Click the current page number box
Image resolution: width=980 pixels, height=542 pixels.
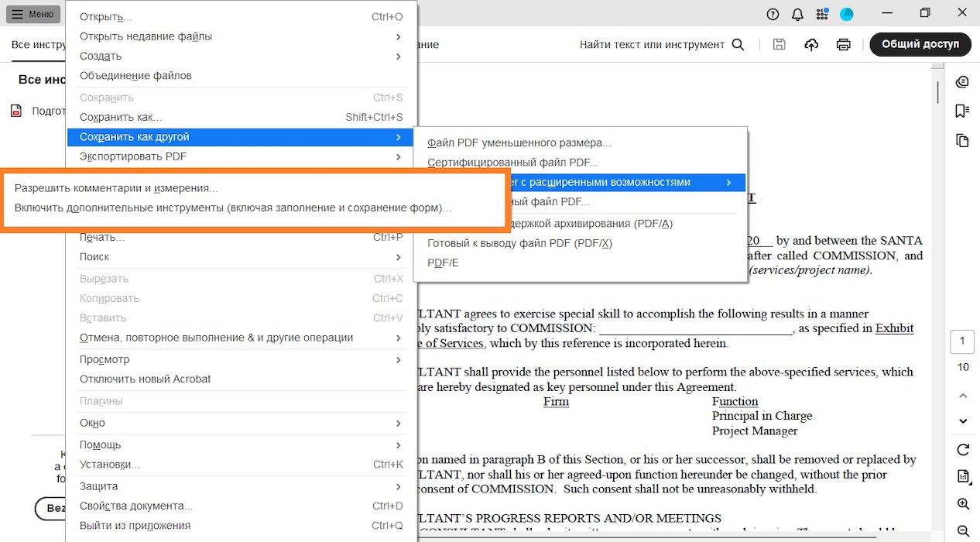click(x=963, y=341)
